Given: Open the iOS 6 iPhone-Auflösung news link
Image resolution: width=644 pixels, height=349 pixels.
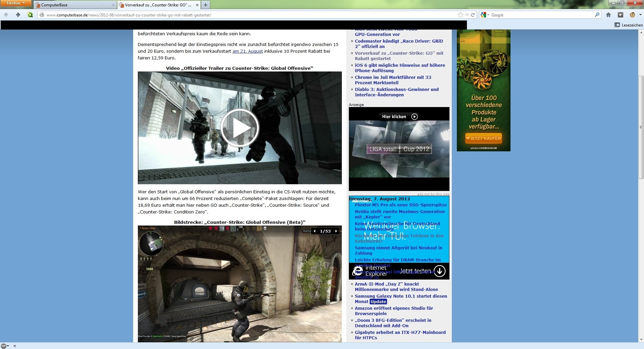Looking at the screenshot, I should 400,68.
